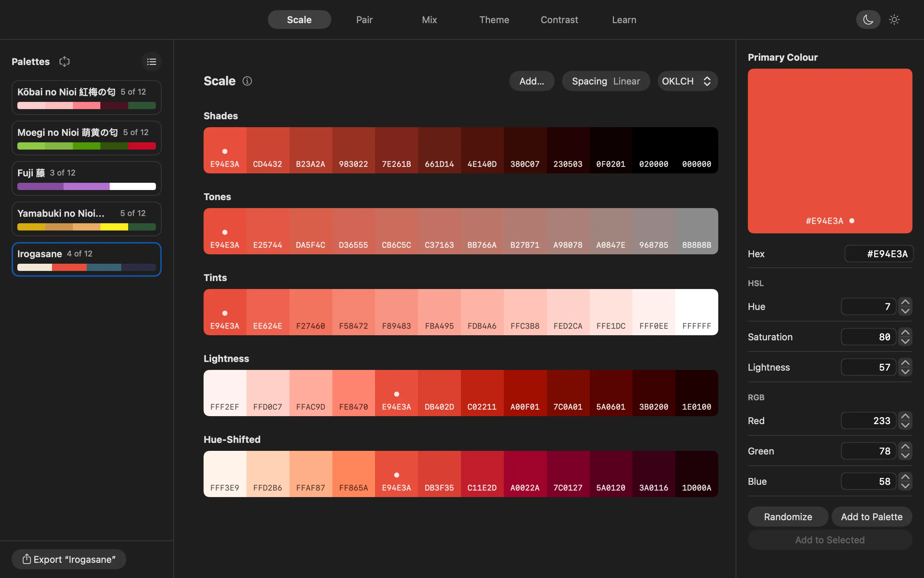
Task: Click the Add to Palette button
Action: pos(872,517)
